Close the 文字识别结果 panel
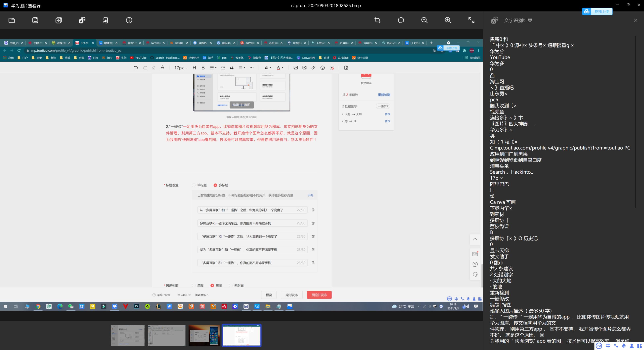 click(636, 20)
